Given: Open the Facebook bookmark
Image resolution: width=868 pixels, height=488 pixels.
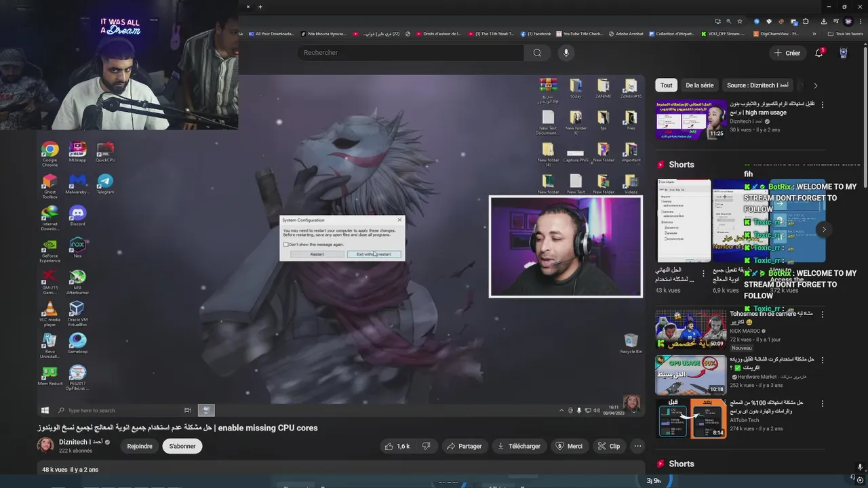Looking at the screenshot, I should coord(536,33).
